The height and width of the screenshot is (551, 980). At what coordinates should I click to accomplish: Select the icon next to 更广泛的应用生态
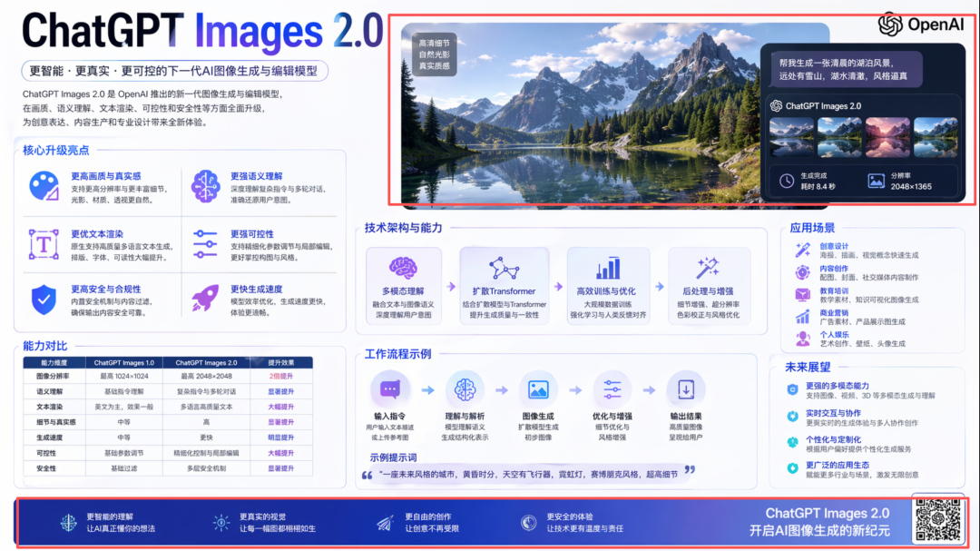792,468
